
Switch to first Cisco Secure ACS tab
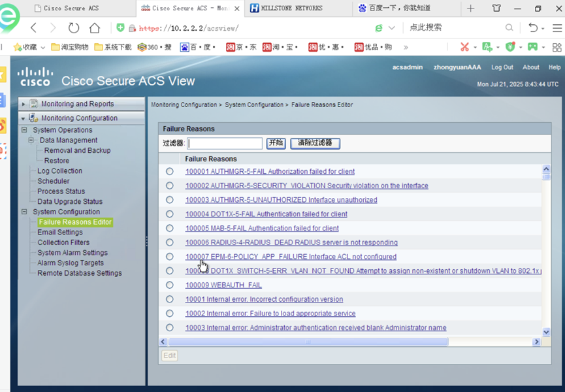[67, 8]
